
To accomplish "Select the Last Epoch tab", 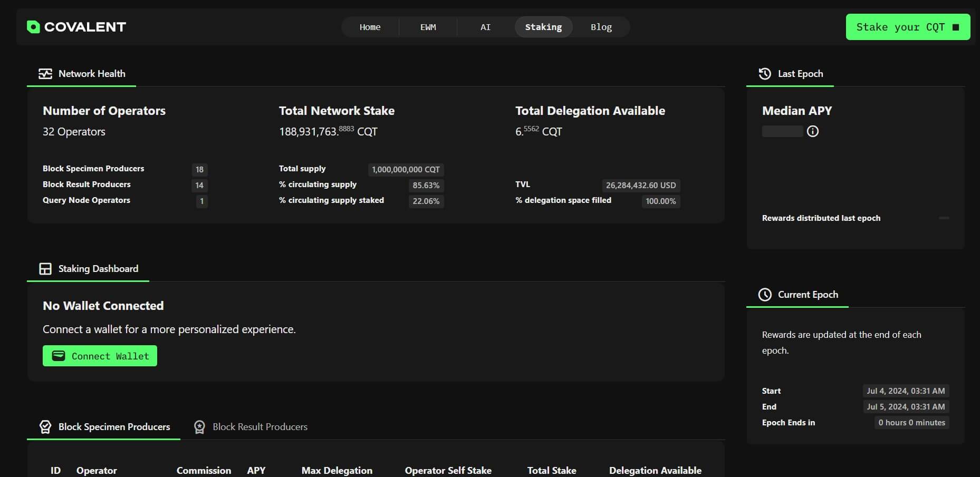I will click(790, 74).
